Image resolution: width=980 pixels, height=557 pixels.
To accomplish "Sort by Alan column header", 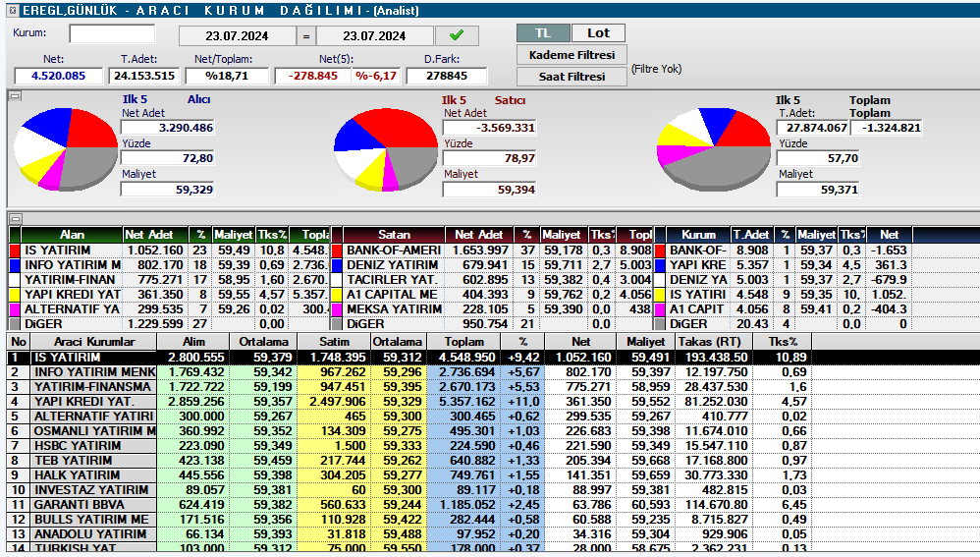I will [72, 235].
